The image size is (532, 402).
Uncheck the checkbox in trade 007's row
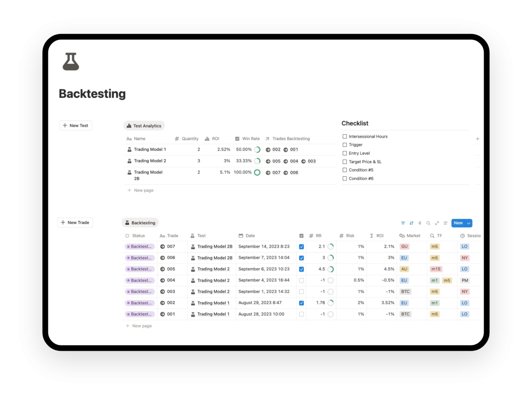click(301, 247)
